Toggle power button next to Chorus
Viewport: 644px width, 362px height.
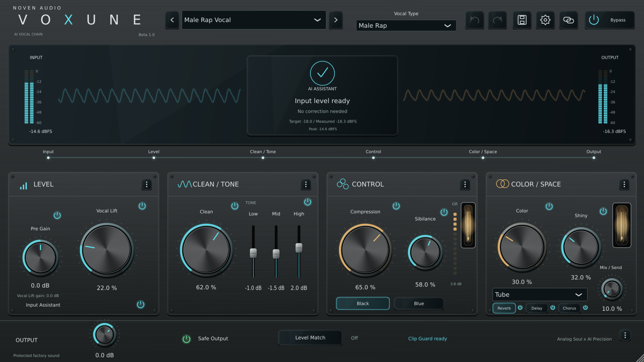586,308
